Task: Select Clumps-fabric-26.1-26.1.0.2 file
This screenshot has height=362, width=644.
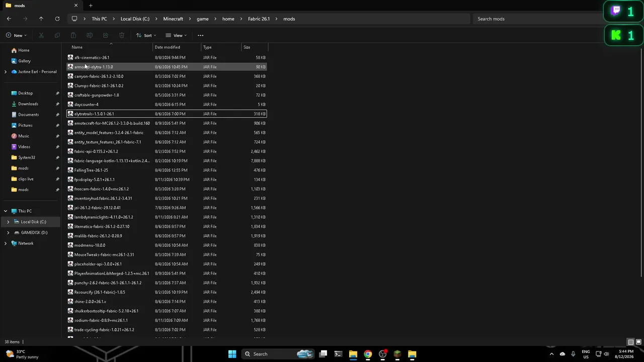Action: point(167,85)
